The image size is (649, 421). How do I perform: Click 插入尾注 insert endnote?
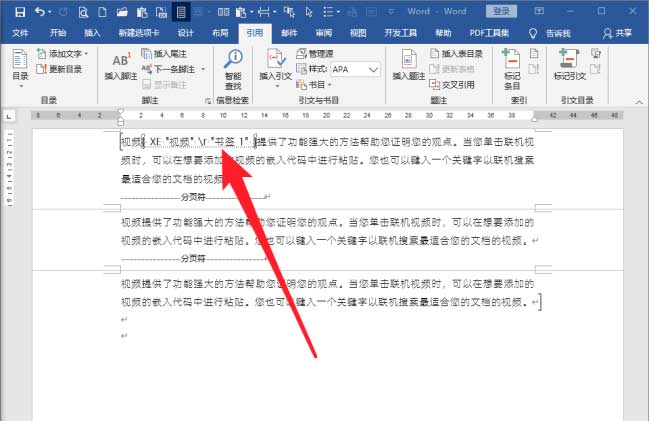coord(164,54)
